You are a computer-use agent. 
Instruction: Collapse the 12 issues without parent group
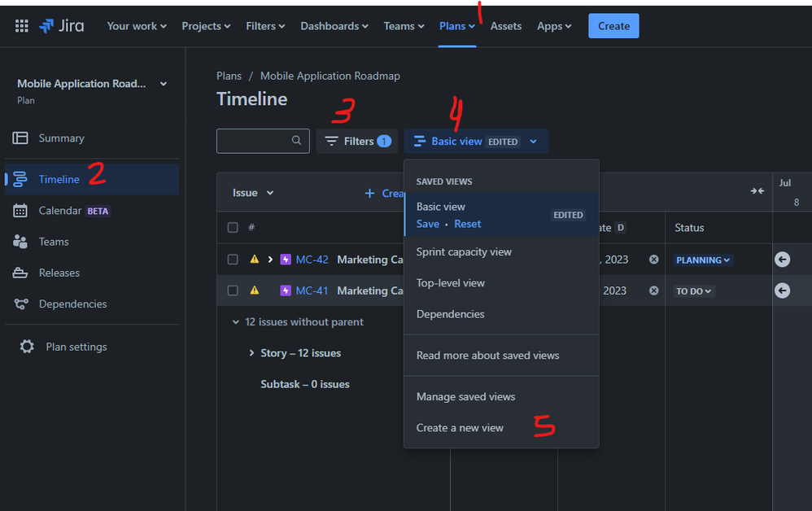coord(235,321)
